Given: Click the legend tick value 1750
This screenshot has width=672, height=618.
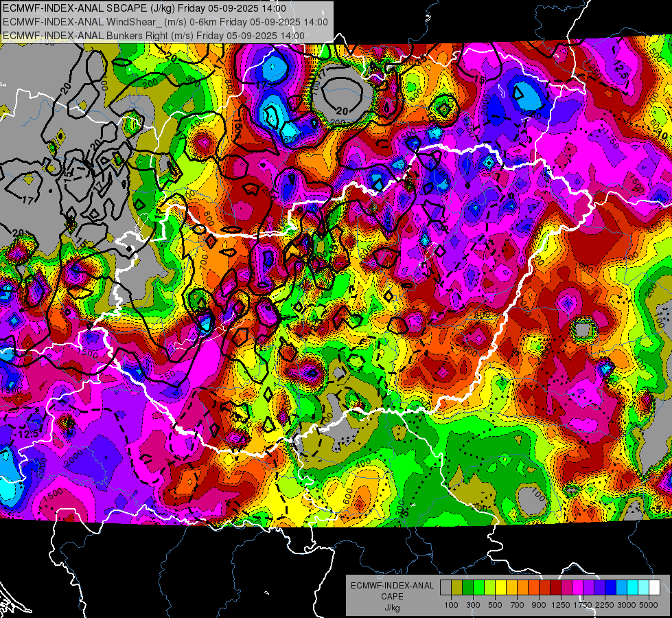Looking at the screenshot, I should click(x=583, y=605).
